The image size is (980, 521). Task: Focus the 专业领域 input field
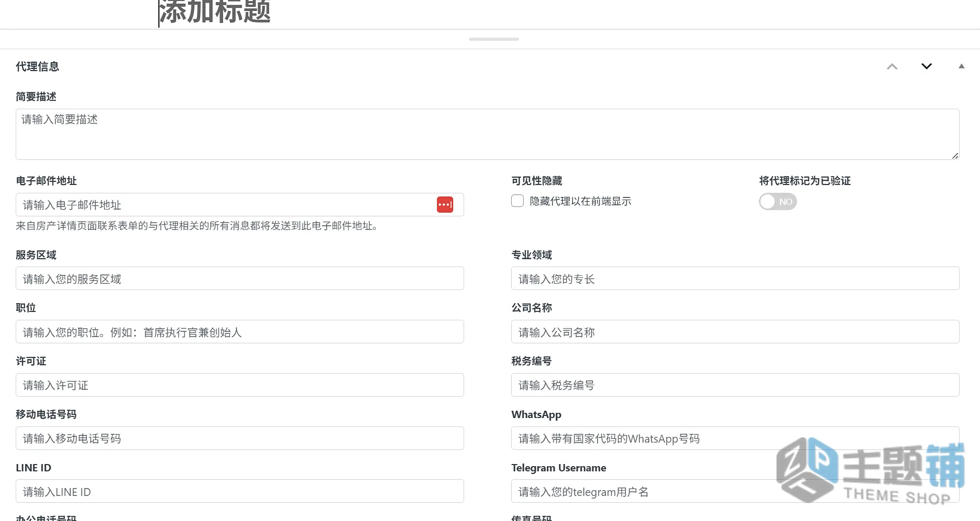[735, 279]
